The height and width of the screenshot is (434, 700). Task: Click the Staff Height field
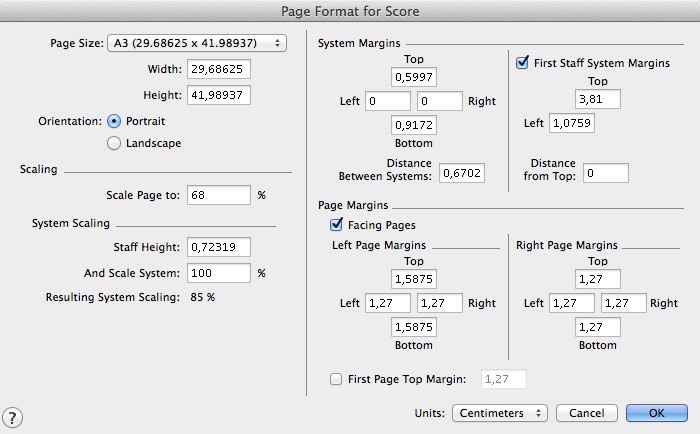(216, 247)
